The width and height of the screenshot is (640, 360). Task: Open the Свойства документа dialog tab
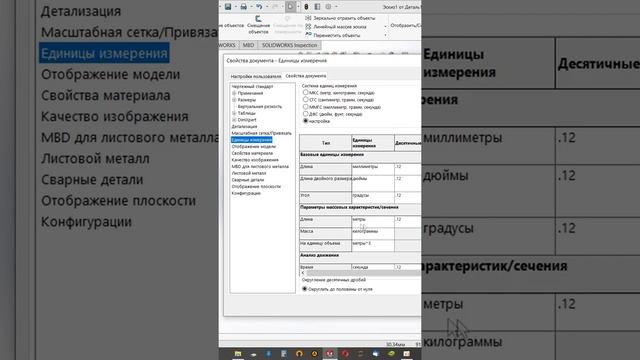306,76
